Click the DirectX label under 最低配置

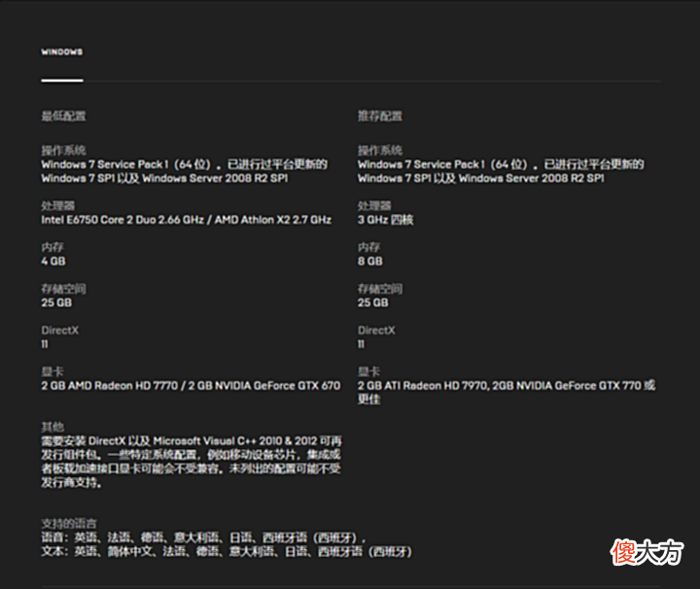(x=60, y=330)
